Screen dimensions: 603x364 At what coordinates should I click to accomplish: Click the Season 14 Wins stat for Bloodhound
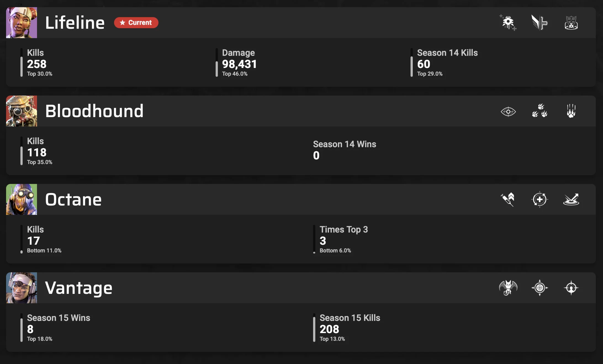pos(345,150)
